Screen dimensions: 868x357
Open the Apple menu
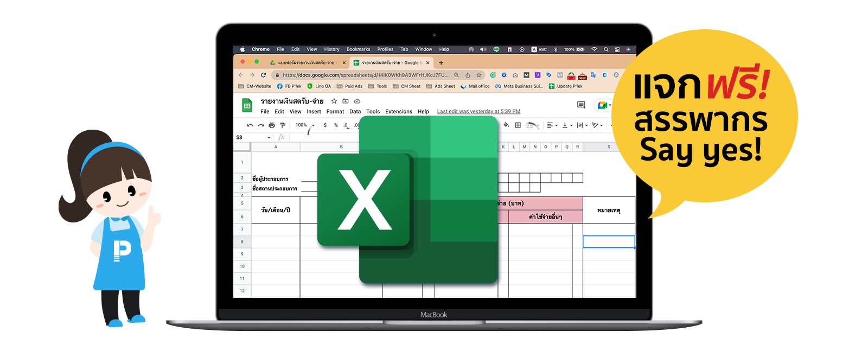point(242,49)
